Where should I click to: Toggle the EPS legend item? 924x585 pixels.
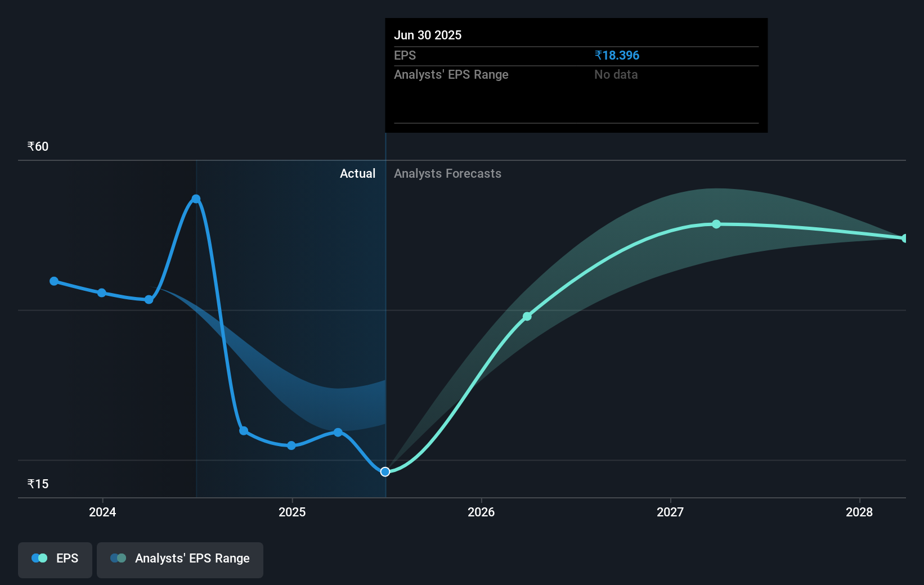click(x=55, y=560)
